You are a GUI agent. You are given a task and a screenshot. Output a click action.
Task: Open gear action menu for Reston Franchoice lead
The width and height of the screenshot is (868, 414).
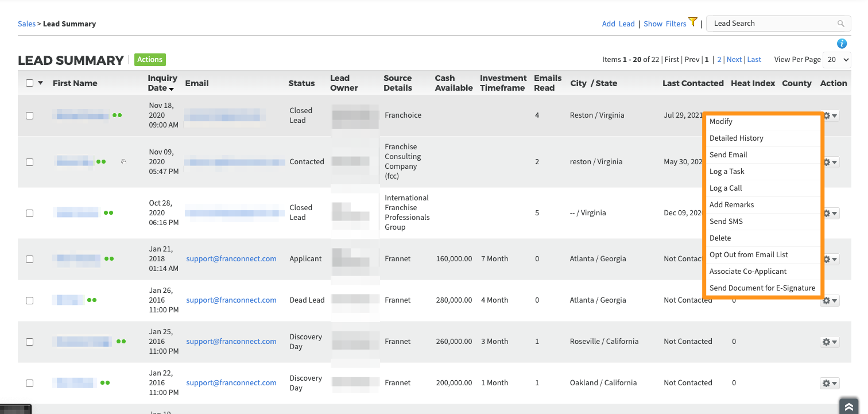click(x=830, y=115)
